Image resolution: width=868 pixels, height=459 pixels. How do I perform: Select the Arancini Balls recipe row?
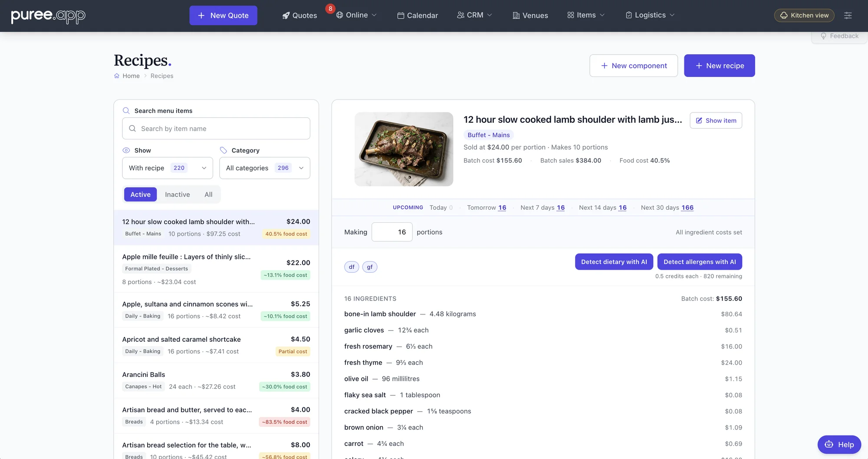click(216, 380)
